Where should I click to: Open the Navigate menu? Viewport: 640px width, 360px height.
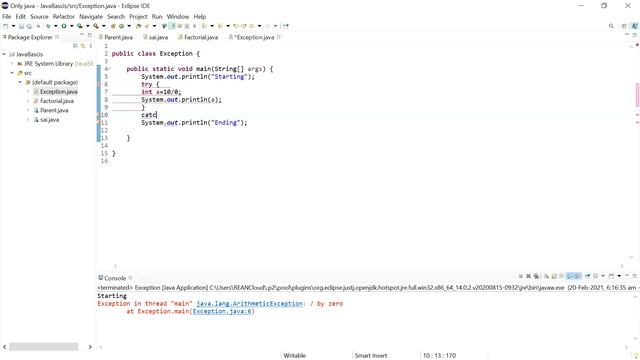[x=91, y=17]
